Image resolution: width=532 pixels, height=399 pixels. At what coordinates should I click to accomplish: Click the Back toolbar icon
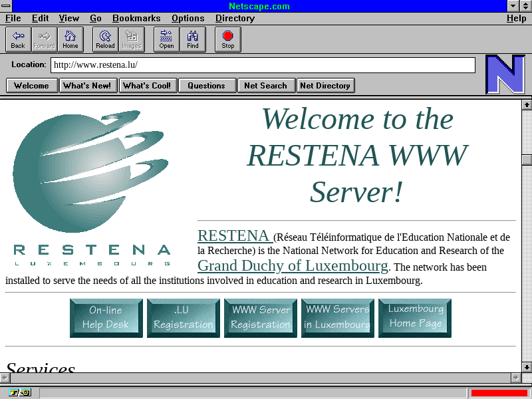tap(18, 39)
